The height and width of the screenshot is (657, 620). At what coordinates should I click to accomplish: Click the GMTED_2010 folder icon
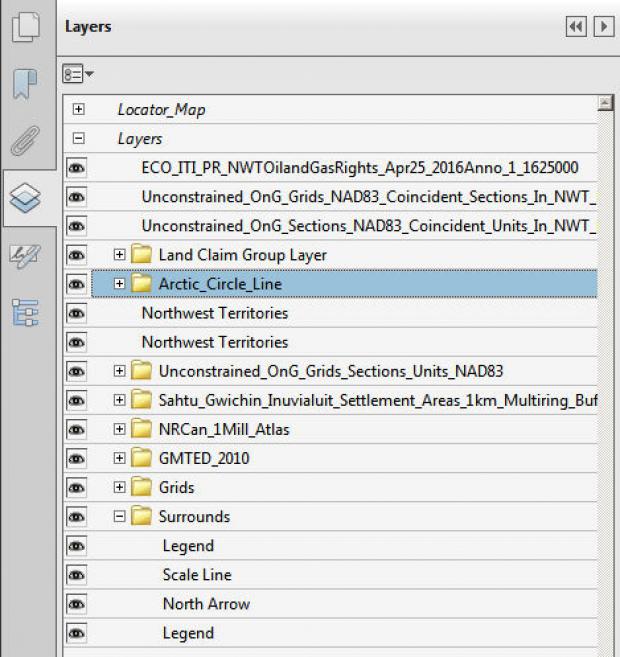point(141,458)
